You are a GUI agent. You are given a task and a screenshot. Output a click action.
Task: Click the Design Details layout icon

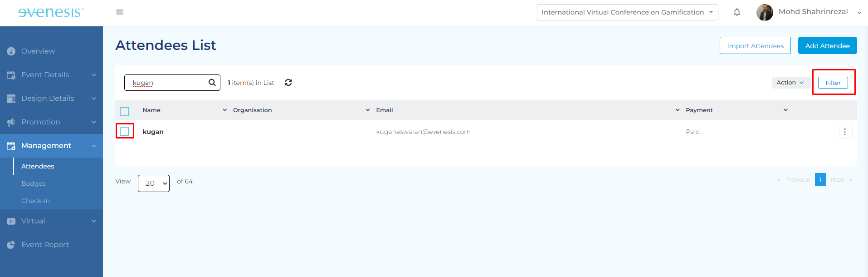[11, 99]
